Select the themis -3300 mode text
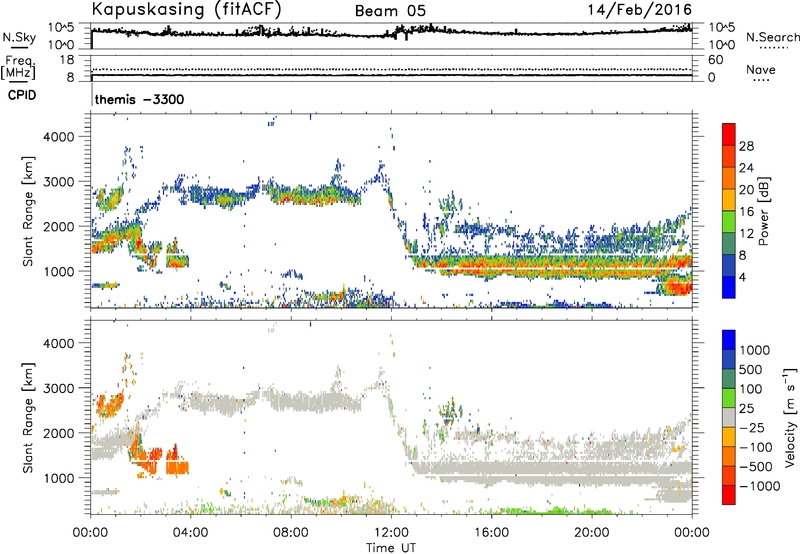This screenshot has width=800, height=554. click(x=139, y=99)
